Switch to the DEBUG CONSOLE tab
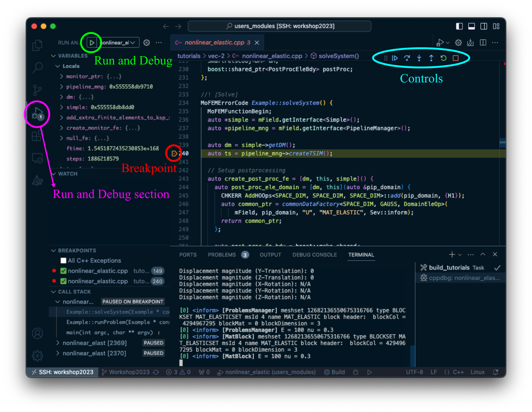 coord(314,255)
